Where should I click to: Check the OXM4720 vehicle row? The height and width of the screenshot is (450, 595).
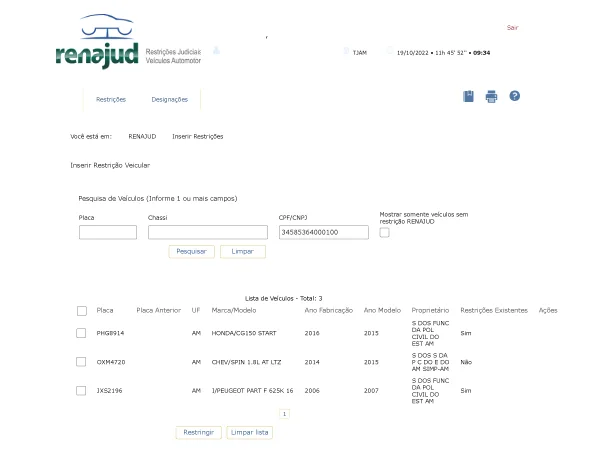coord(81,362)
